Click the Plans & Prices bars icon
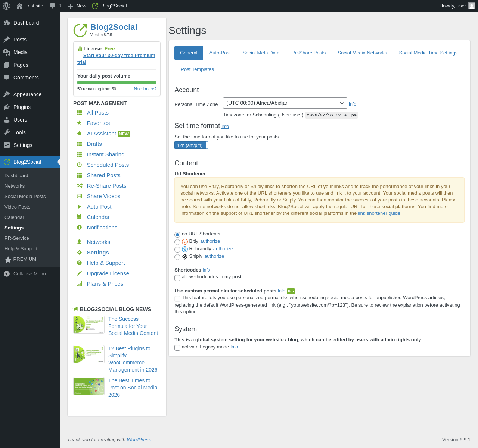This screenshot has height=448, width=478. coord(79,284)
